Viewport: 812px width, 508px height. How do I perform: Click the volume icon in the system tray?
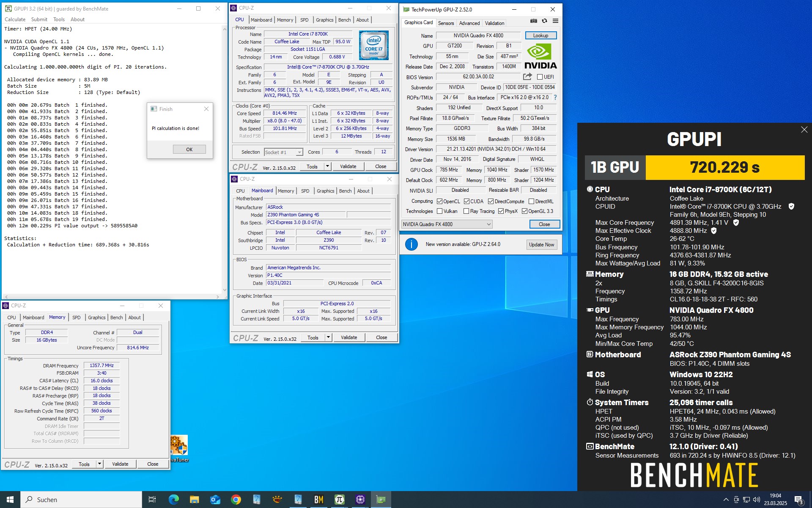click(x=757, y=500)
